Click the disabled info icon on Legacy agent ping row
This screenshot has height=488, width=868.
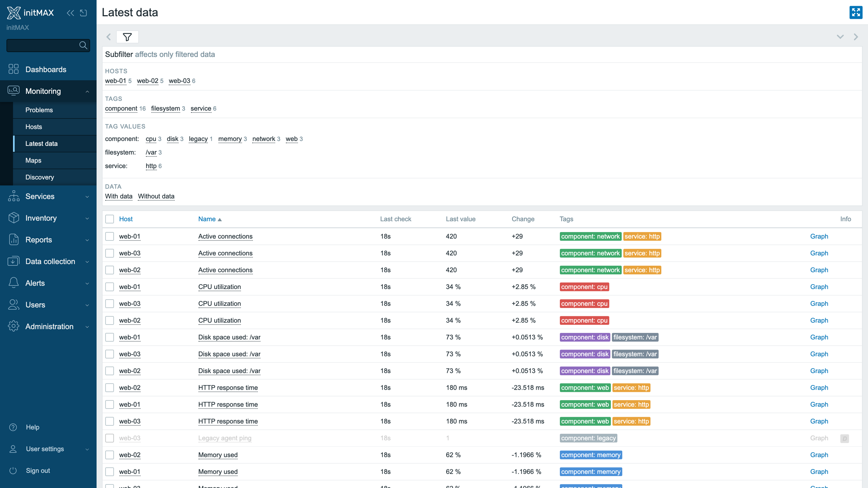point(844,438)
